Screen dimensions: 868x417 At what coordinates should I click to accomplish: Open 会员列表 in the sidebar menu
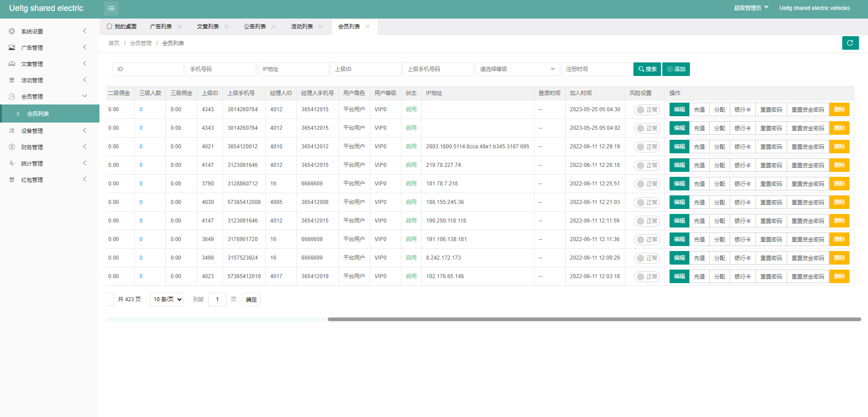point(38,114)
